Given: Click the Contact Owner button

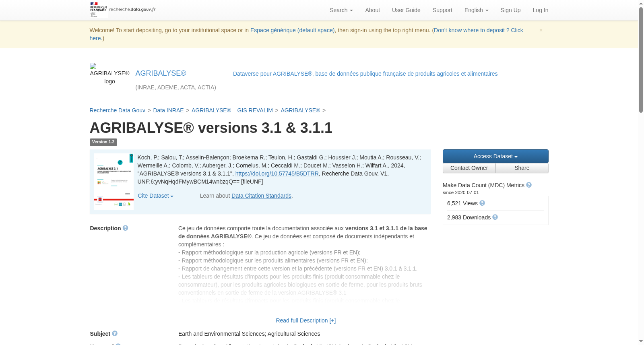Looking at the screenshot, I should point(469,168).
